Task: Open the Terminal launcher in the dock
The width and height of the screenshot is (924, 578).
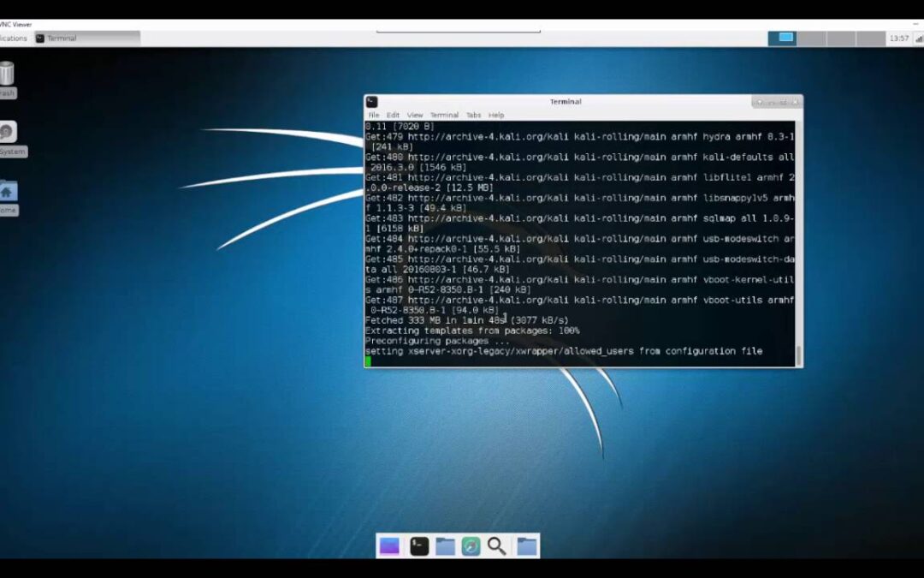Action: tap(419, 546)
